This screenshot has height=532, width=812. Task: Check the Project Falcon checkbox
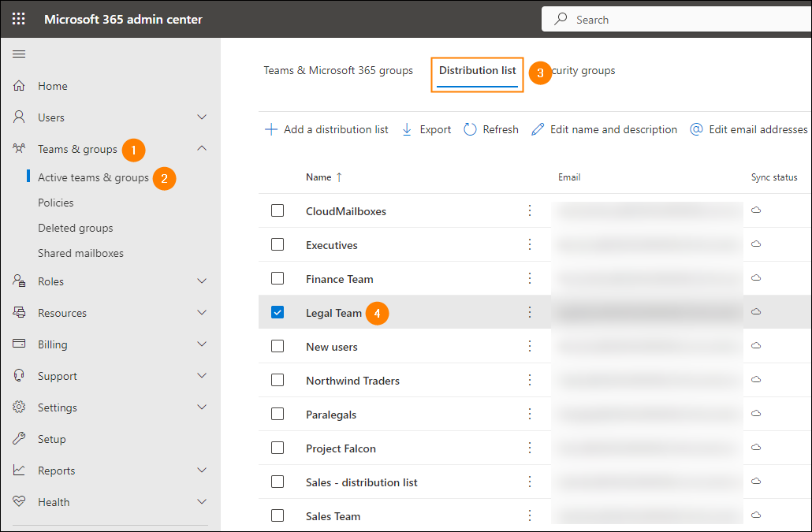point(277,448)
